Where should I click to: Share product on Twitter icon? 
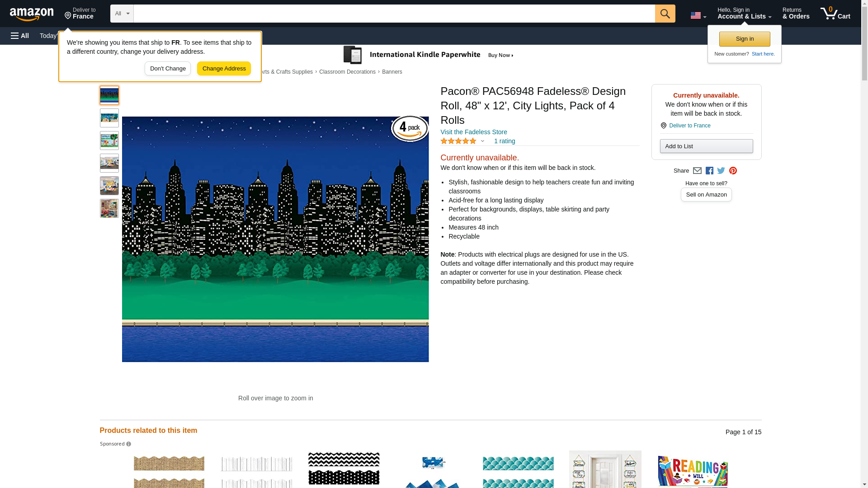[x=721, y=171]
